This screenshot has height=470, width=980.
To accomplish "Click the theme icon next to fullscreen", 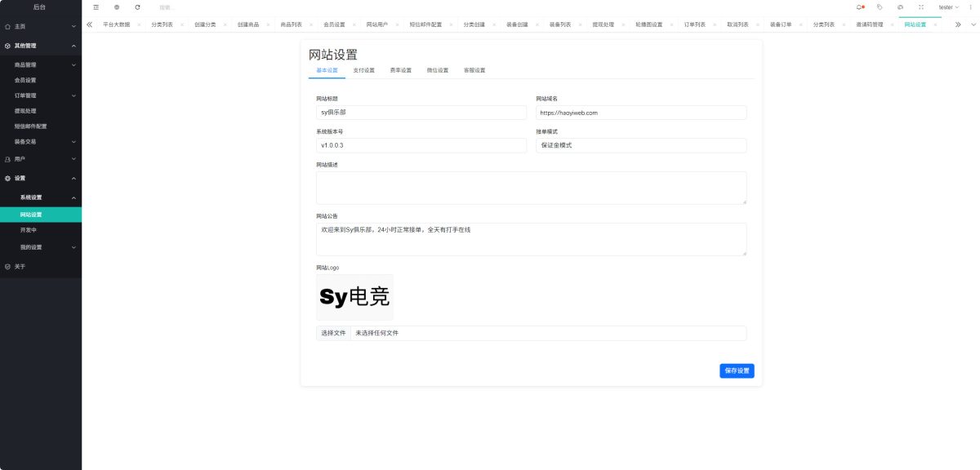I will (900, 7).
